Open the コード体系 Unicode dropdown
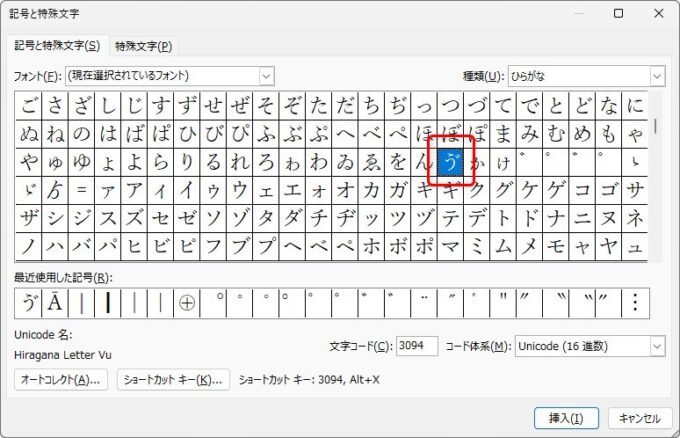 coord(657,346)
